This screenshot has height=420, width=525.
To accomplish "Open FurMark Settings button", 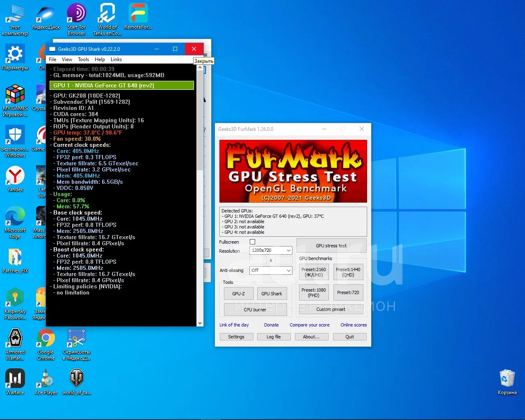I will click(x=236, y=337).
